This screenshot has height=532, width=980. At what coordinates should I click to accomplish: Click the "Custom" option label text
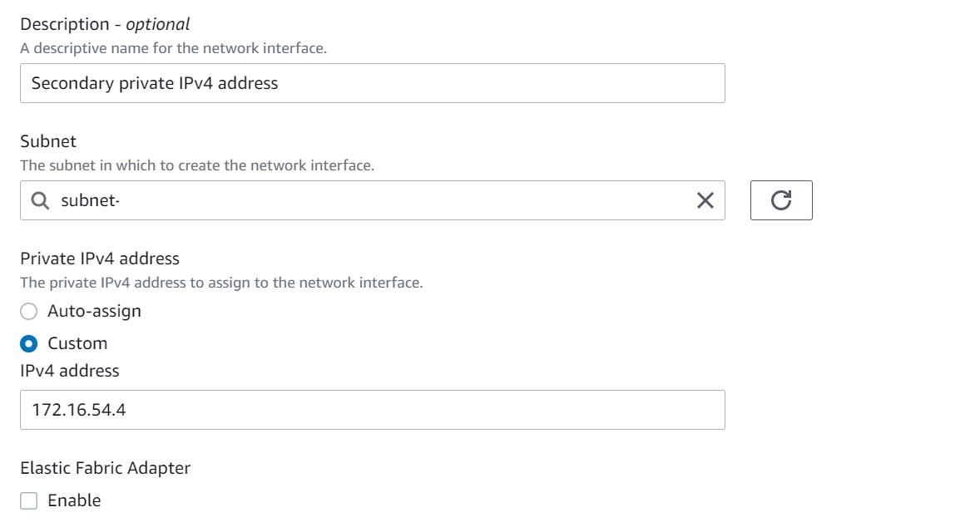click(77, 343)
